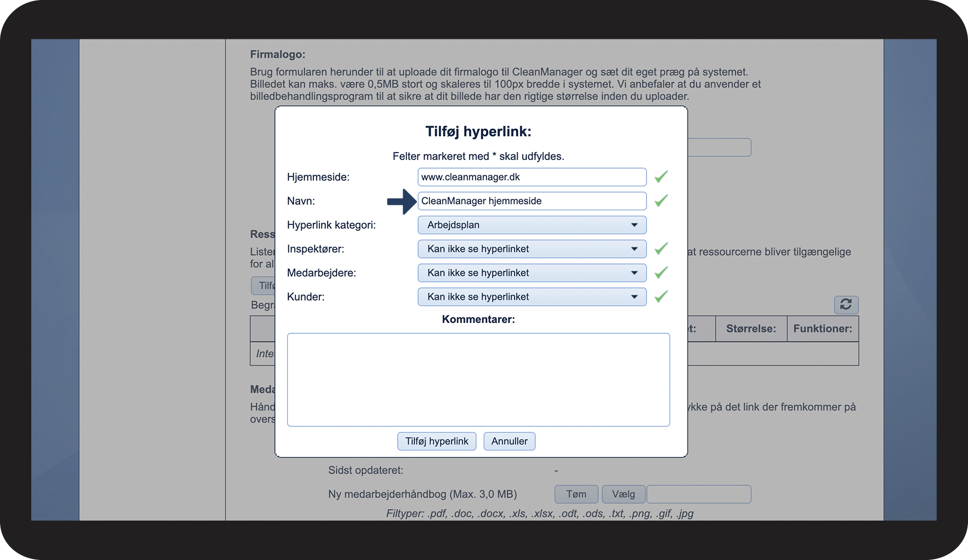The width and height of the screenshot is (968, 560).
Task: Click the green checkmark beside the Inspektører dropdown
Action: [661, 249]
